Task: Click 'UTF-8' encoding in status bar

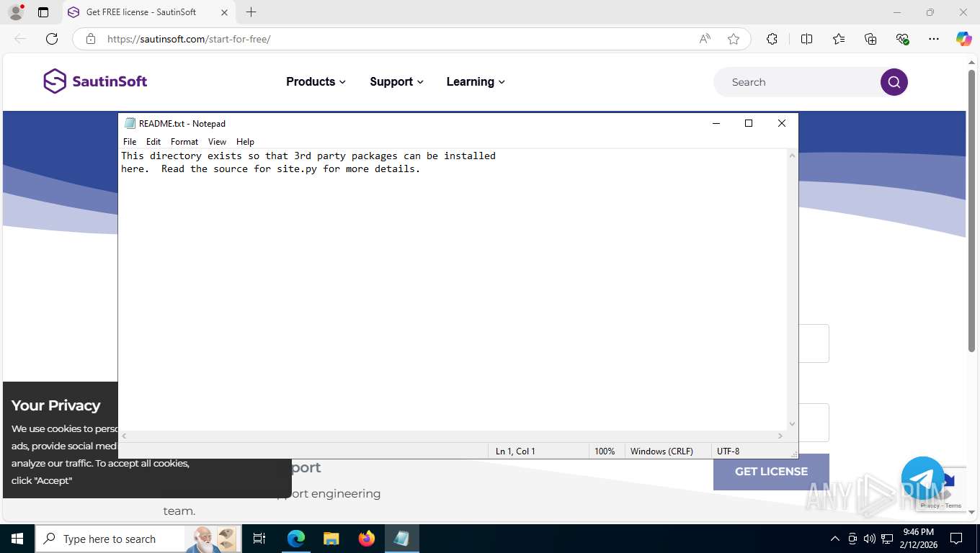Action: coord(728,451)
